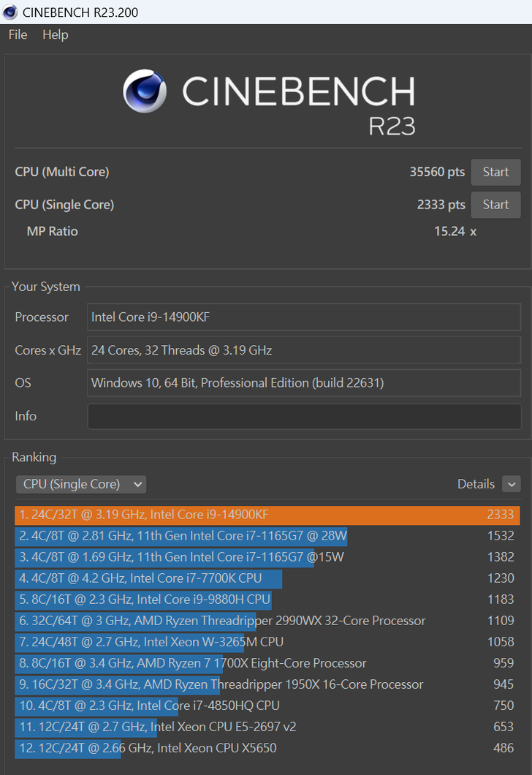Click the Cinebench R23 logo sphere
The image size is (532, 775).
pos(144,91)
